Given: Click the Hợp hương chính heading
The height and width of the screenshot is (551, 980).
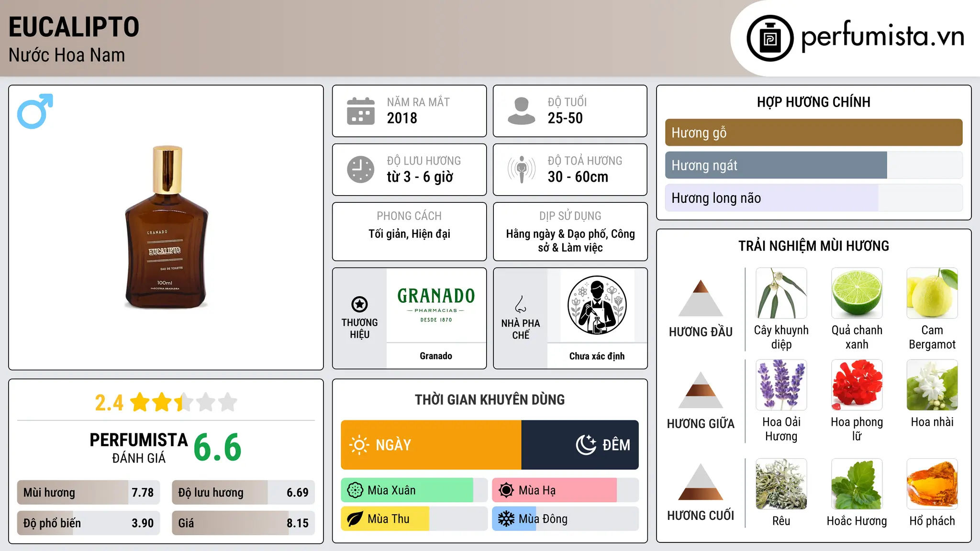Looking at the screenshot, I should point(813,102).
